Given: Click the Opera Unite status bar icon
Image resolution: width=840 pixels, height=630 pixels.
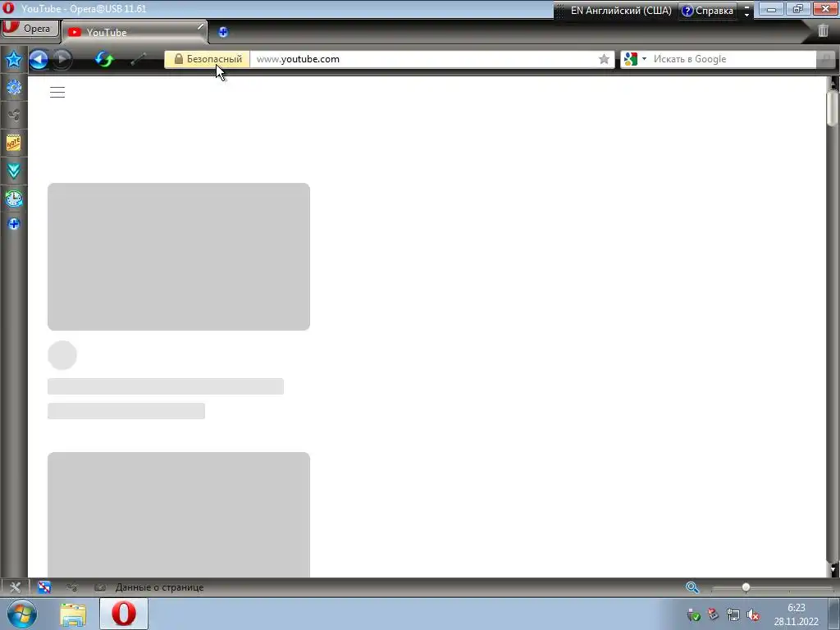Looking at the screenshot, I should tap(72, 587).
